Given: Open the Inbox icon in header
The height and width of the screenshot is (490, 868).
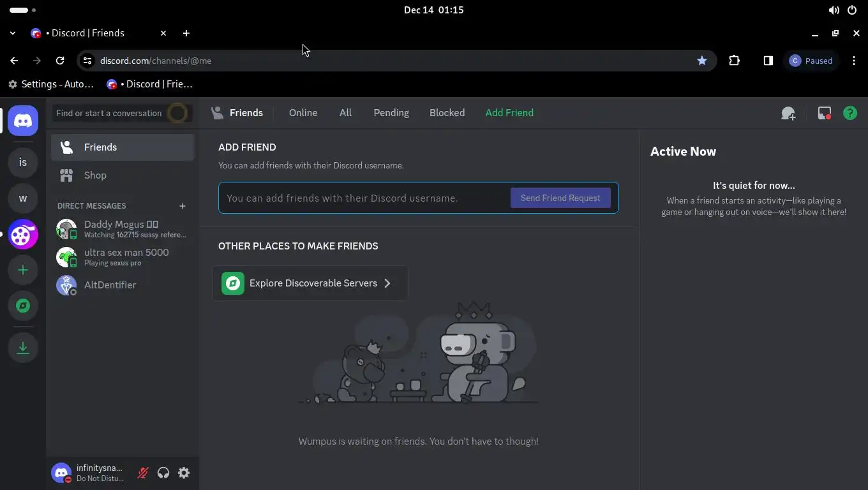Looking at the screenshot, I should 824,113.
